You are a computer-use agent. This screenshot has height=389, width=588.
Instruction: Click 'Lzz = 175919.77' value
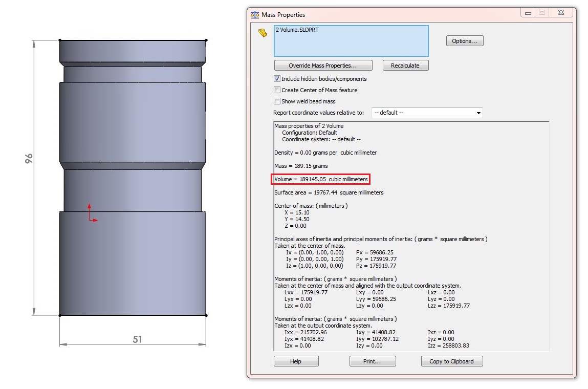coord(449,306)
